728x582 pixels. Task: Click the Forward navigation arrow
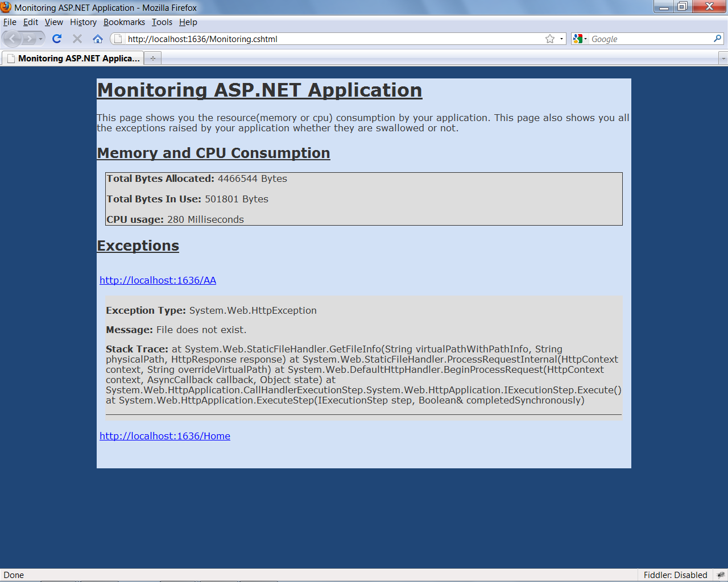click(x=29, y=39)
